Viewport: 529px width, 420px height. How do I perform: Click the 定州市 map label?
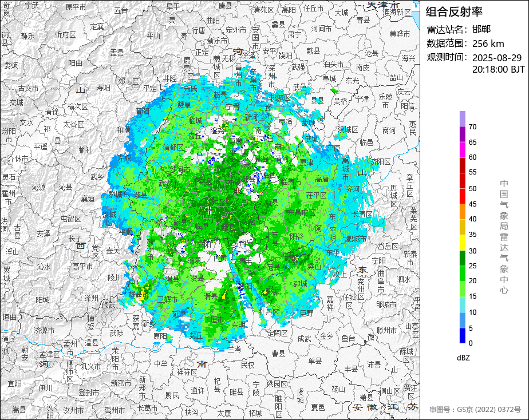[x=236, y=30]
